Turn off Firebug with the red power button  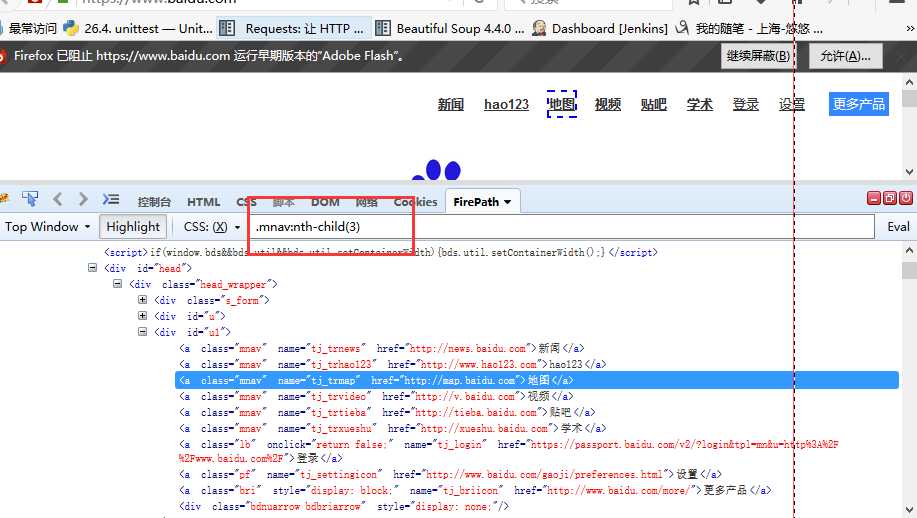point(905,198)
